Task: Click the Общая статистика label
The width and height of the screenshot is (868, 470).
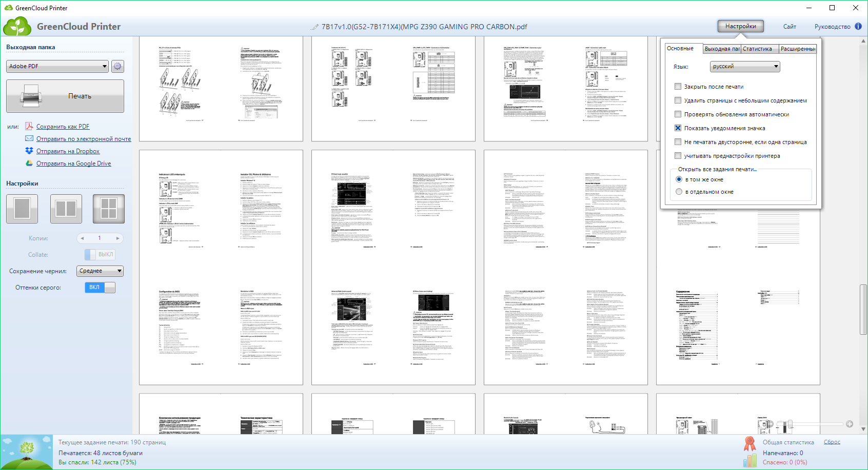Action: click(788, 442)
